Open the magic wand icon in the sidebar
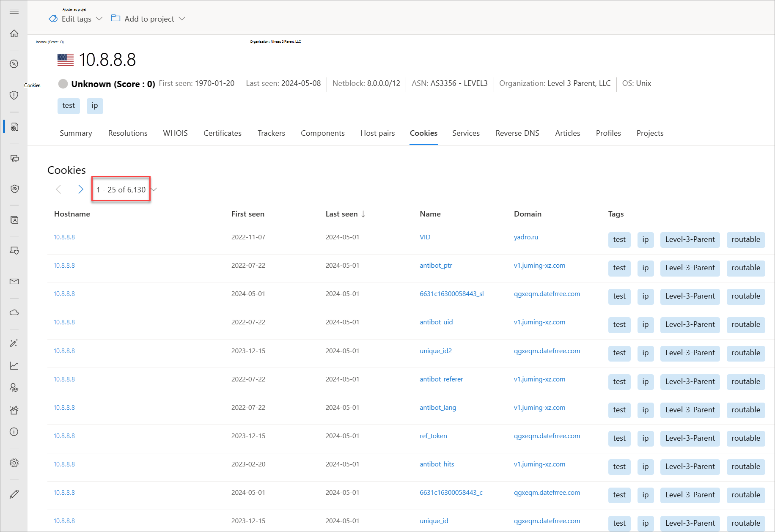 click(14, 343)
